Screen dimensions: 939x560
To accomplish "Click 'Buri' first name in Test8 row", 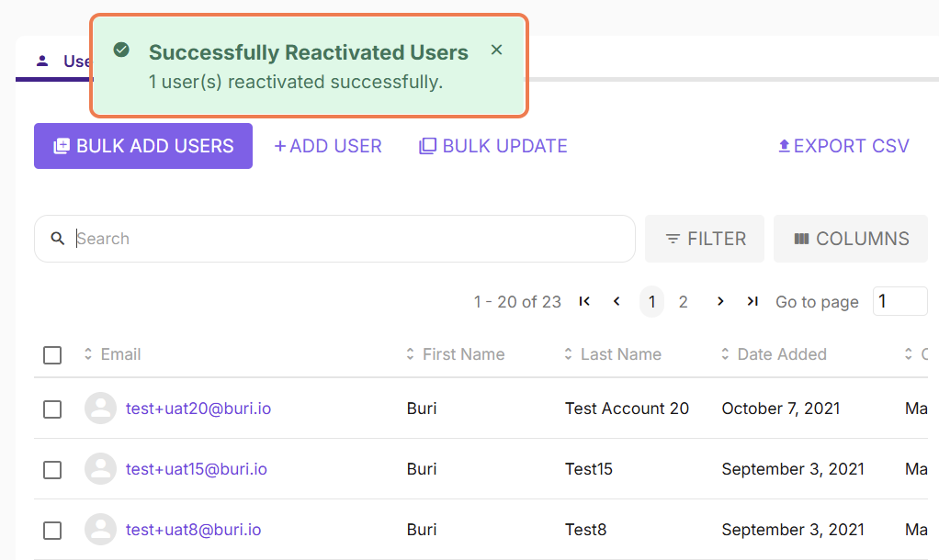I will (422, 530).
